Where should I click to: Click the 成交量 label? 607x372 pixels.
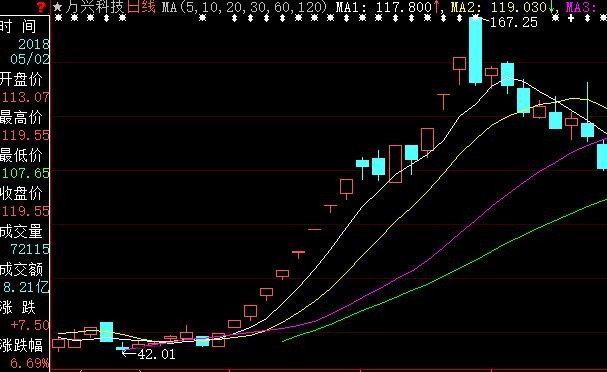tap(21, 231)
